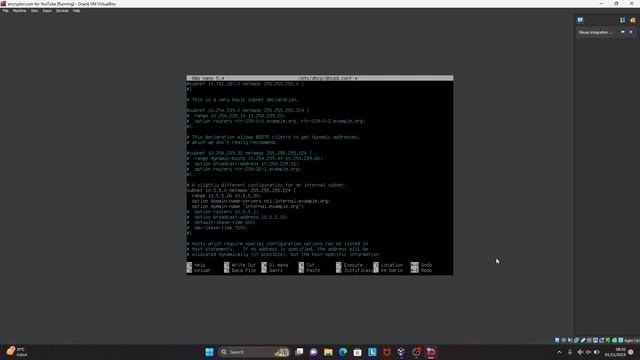The height and width of the screenshot is (360, 640).
Task: Open the Input menu
Action: [47, 11]
